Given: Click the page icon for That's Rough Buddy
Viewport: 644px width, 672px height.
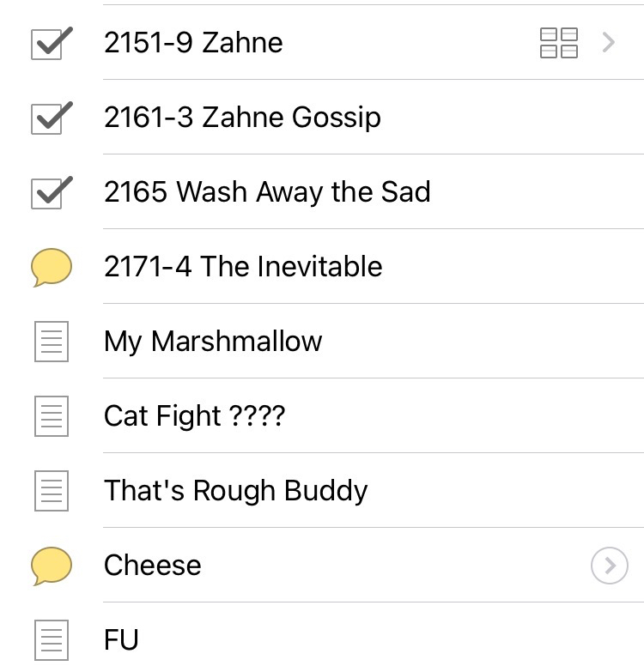Looking at the screenshot, I should click(x=51, y=491).
